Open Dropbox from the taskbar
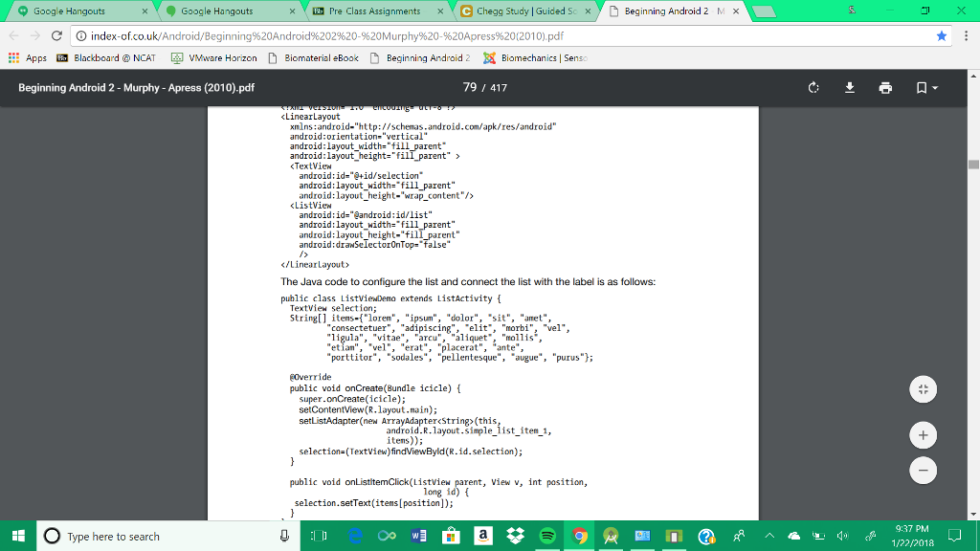This screenshot has width=980, height=551. (514, 536)
